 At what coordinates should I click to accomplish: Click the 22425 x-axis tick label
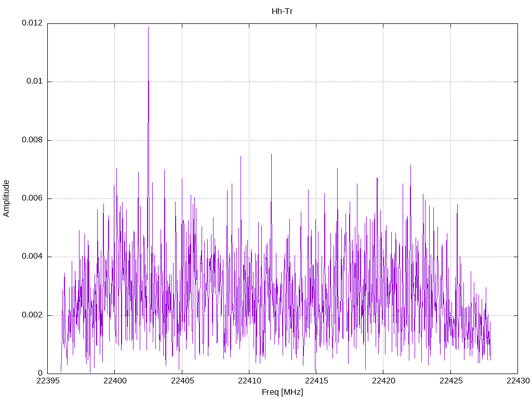(450, 381)
